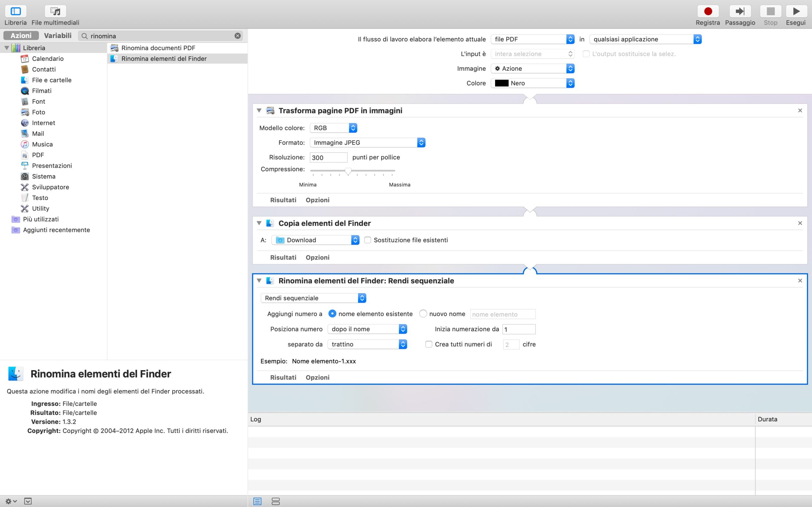Click Opzioni under Trasforma pagine PDF
The width and height of the screenshot is (812, 507).
(318, 200)
